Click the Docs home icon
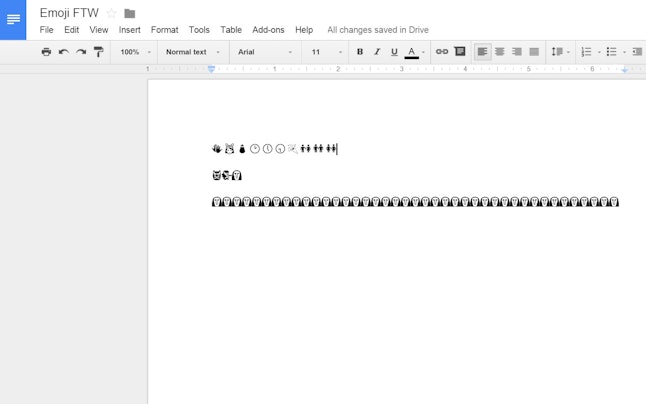Screen dimensions: 646x404 tap(13, 20)
